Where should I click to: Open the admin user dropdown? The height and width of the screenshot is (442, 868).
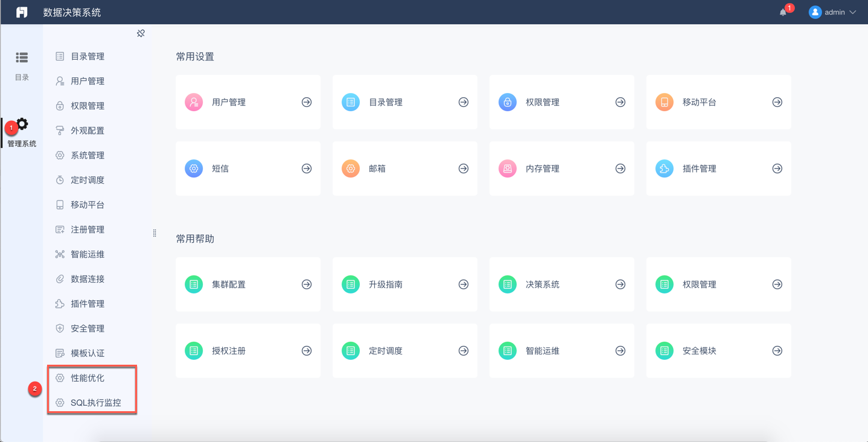[833, 12]
